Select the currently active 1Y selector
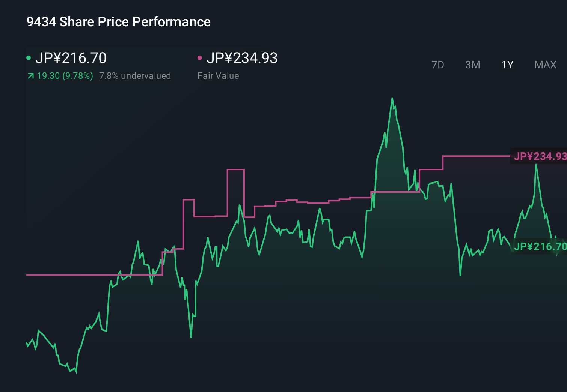The width and height of the screenshot is (567, 392). click(507, 65)
